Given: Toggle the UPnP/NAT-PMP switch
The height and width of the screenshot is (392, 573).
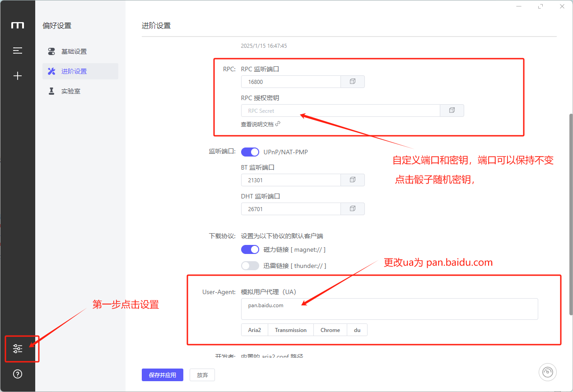Looking at the screenshot, I should point(250,152).
